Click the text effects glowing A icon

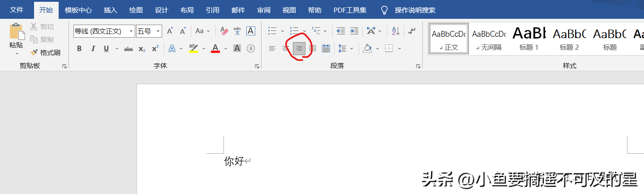pyautogui.click(x=172, y=48)
